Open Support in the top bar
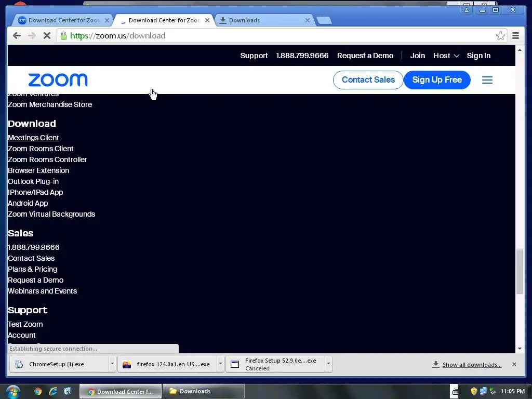Viewport: 532px width, 399px height. [254, 56]
